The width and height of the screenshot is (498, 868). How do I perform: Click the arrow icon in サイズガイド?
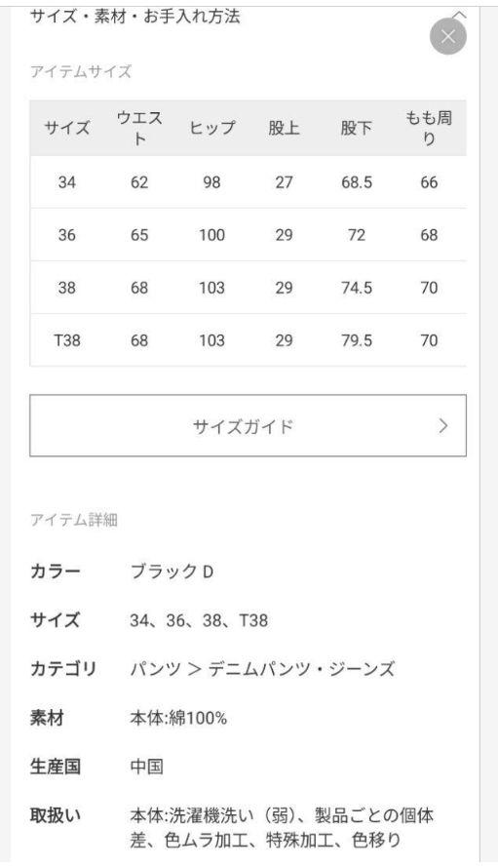[x=443, y=425]
